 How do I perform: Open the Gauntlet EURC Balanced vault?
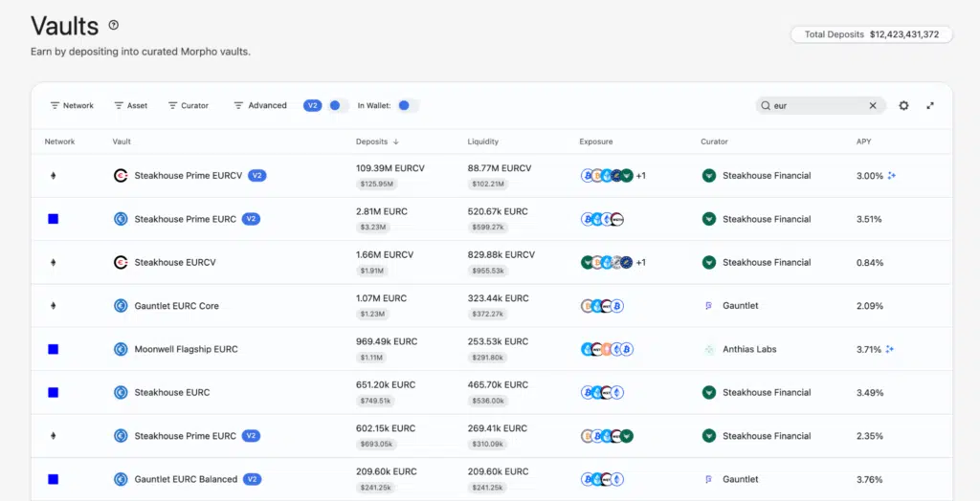tap(187, 479)
